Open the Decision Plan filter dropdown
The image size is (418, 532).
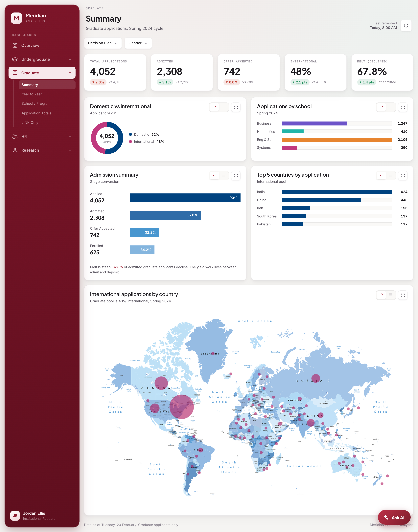coord(103,43)
